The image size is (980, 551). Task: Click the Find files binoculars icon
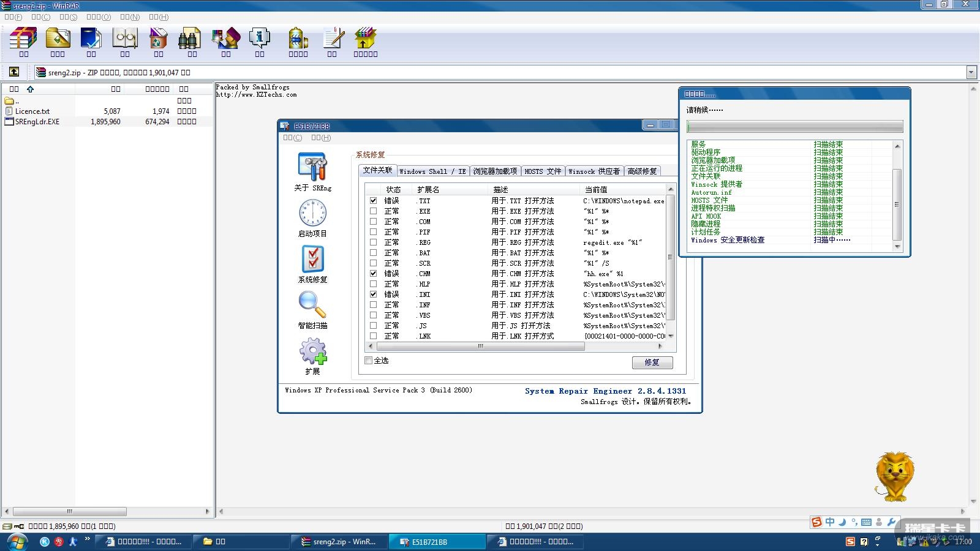coord(192,39)
